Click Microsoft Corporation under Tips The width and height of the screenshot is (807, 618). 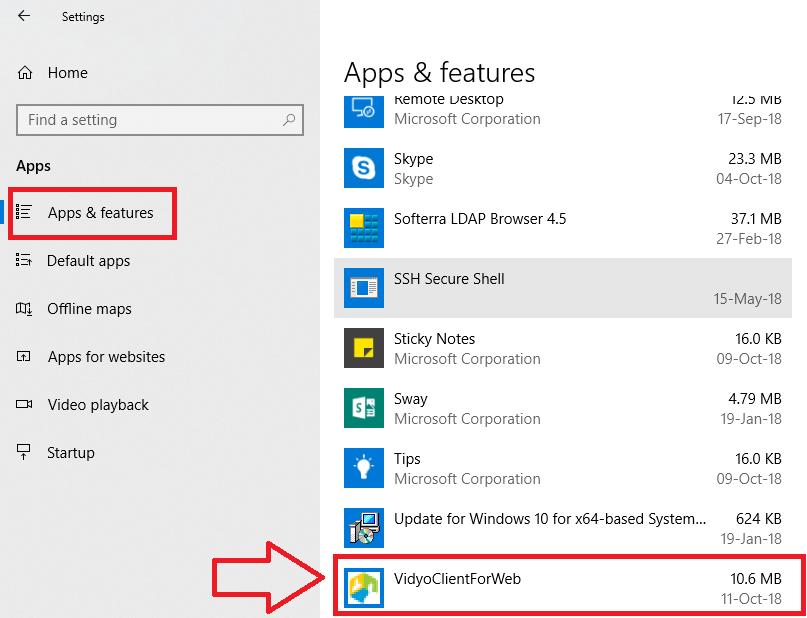point(467,479)
